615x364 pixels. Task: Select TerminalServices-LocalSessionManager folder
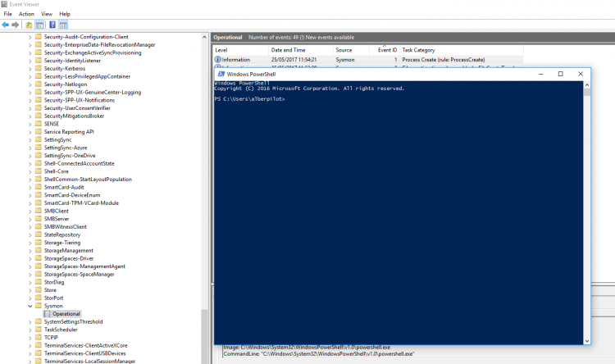click(89, 362)
